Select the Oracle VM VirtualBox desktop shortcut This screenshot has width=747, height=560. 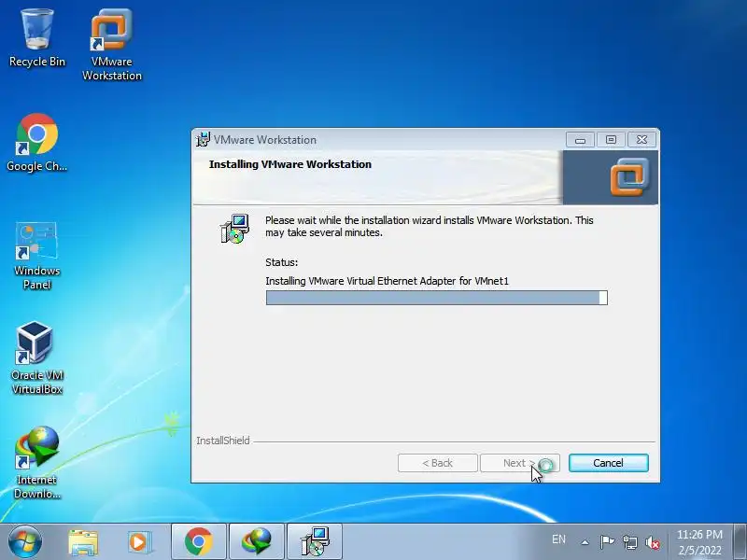pos(36,358)
